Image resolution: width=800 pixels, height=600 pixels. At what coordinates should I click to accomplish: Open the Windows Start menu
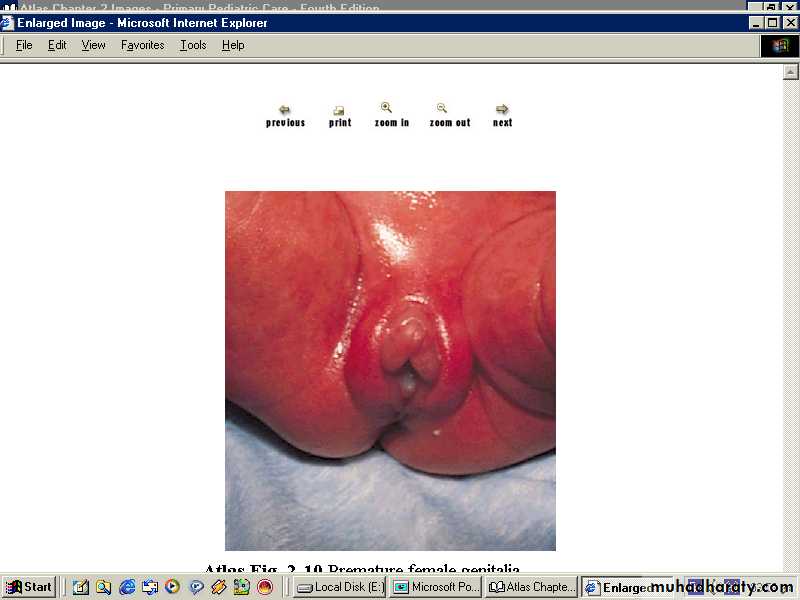pyautogui.click(x=29, y=587)
